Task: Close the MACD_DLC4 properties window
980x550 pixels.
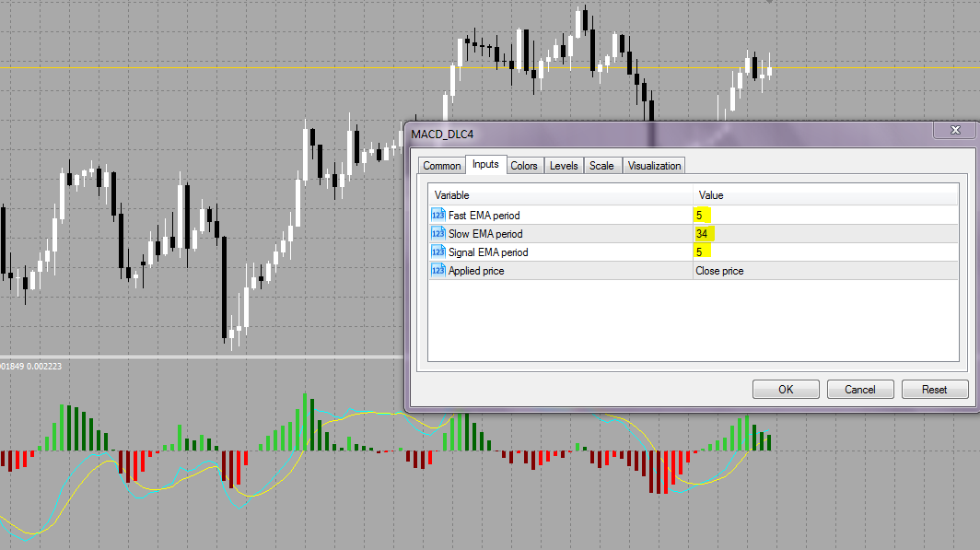Action: (955, 130)
